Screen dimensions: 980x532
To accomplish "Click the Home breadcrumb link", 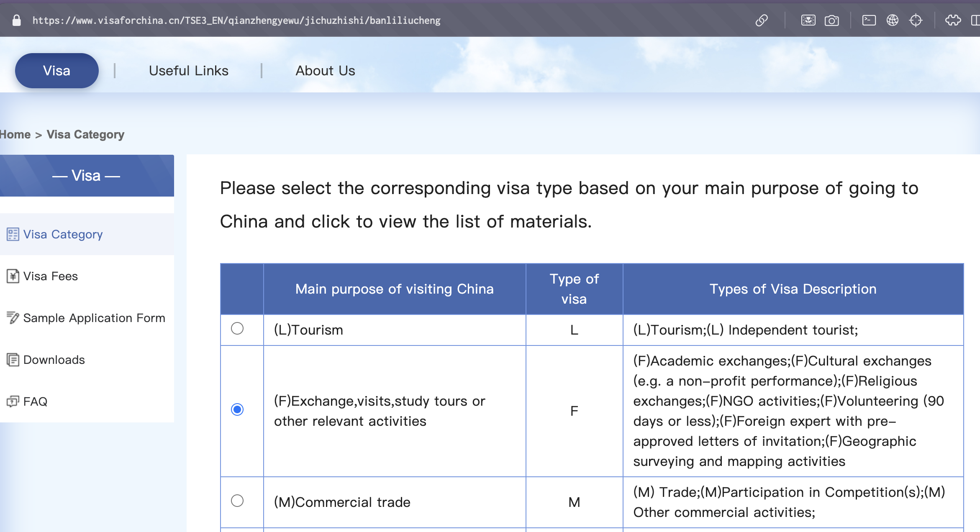I will coord(15,135).
